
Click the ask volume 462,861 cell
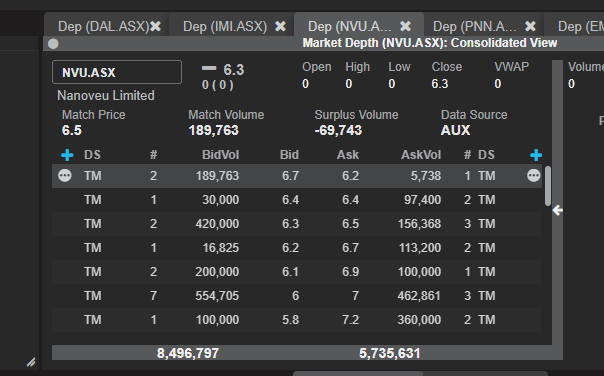pyautogui.click(x=419, y=295)
